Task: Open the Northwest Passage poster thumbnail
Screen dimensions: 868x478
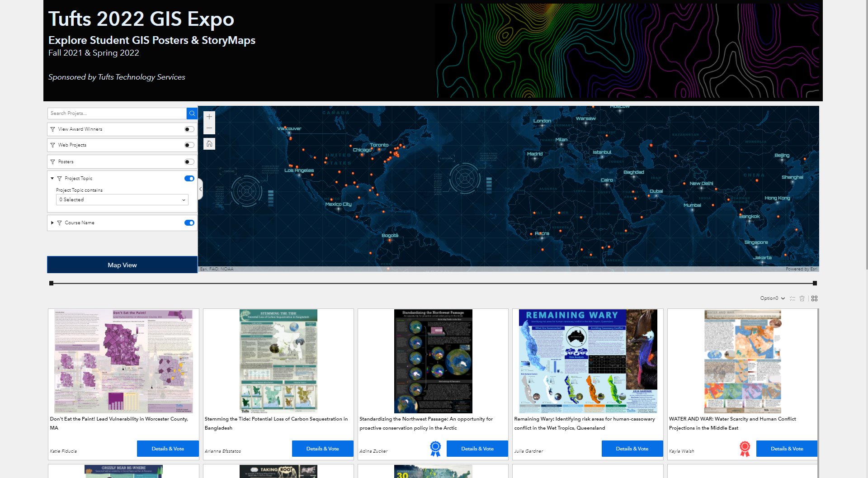Action: tap(433, 361)
